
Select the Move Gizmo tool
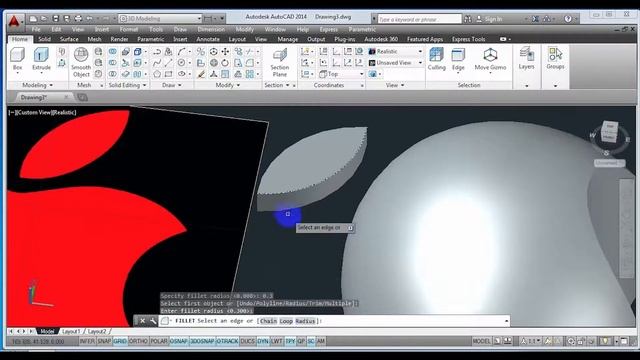490,59
